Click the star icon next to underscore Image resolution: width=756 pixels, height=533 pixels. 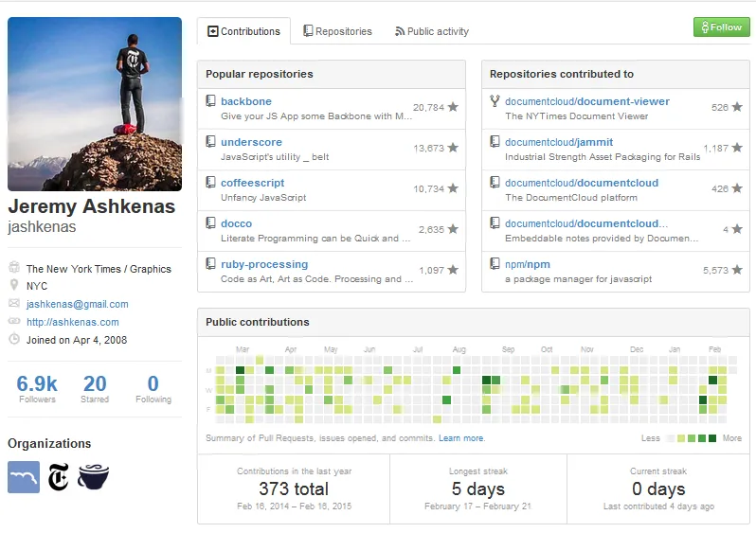click(453, 148)
